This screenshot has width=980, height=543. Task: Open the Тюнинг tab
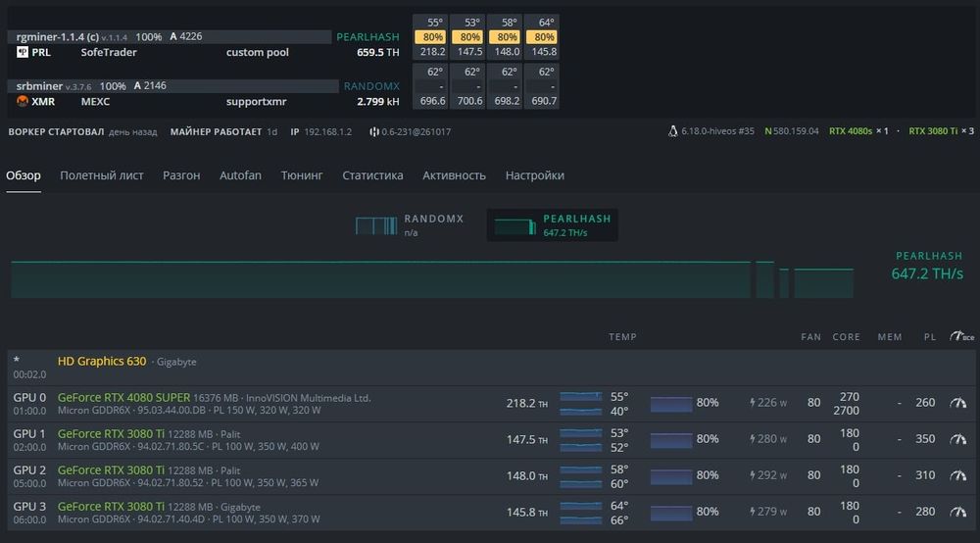pyautogui.click(x=302, y=175)
